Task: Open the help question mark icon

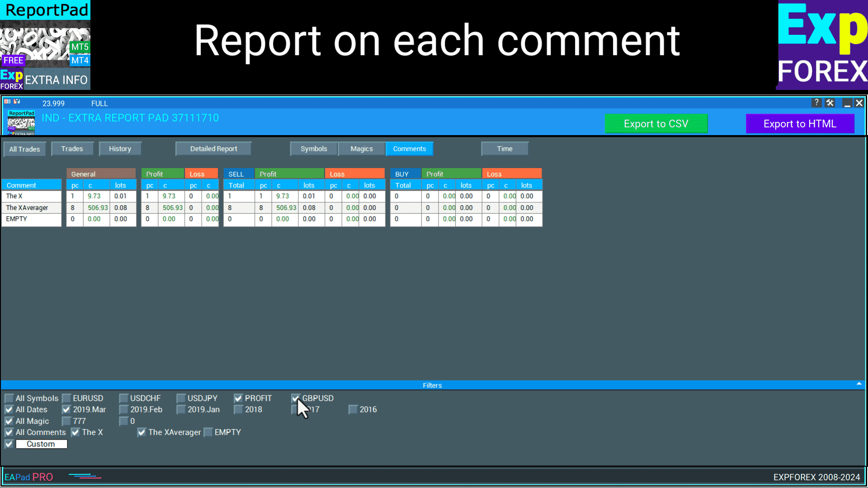Action: point(816,103)
